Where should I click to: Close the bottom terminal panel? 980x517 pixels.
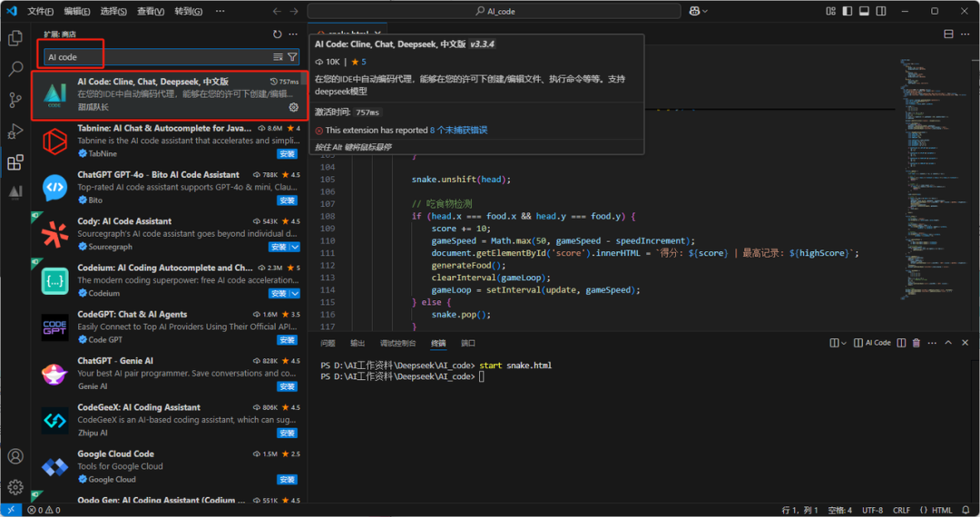(x=965, y=343)
